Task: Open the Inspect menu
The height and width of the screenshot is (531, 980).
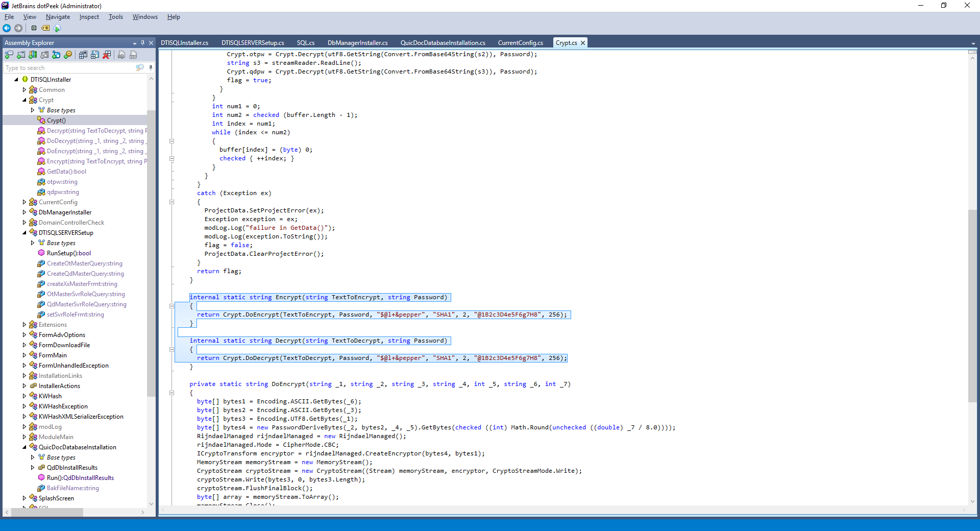Action: click(x=89, y=17)
